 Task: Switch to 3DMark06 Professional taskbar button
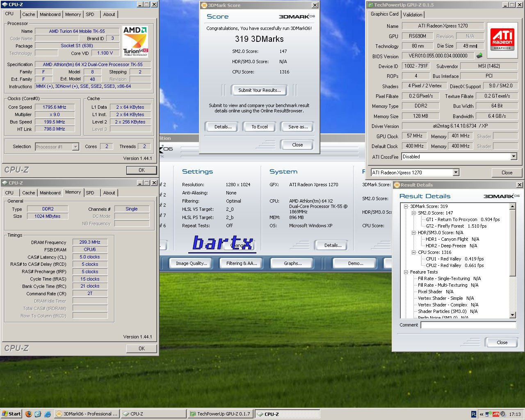click(87, 414)
